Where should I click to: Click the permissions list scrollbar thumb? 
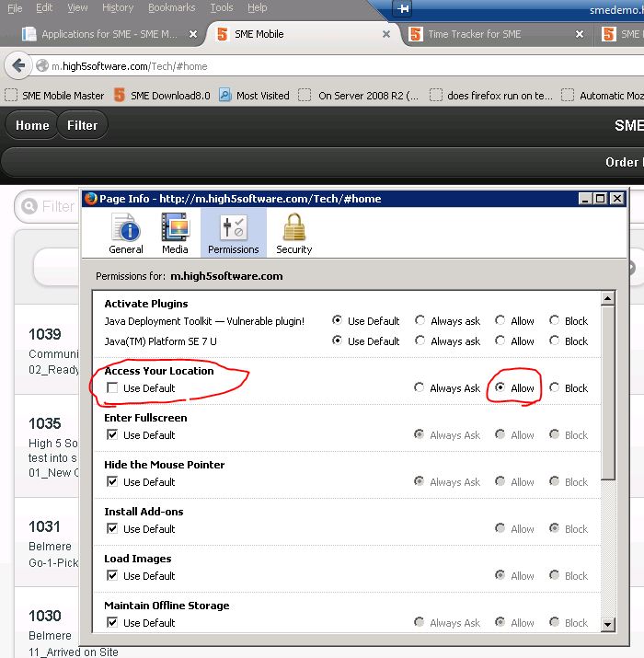point(607,392)
